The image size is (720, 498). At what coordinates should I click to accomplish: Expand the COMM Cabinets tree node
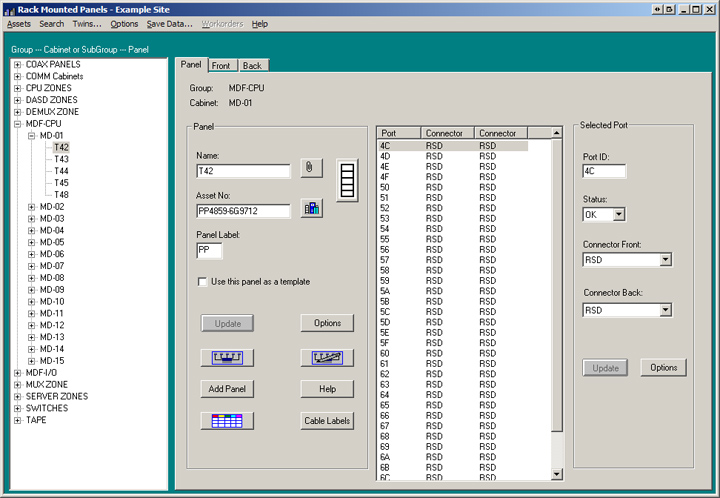pyautogui.click(x=17, y=76)
